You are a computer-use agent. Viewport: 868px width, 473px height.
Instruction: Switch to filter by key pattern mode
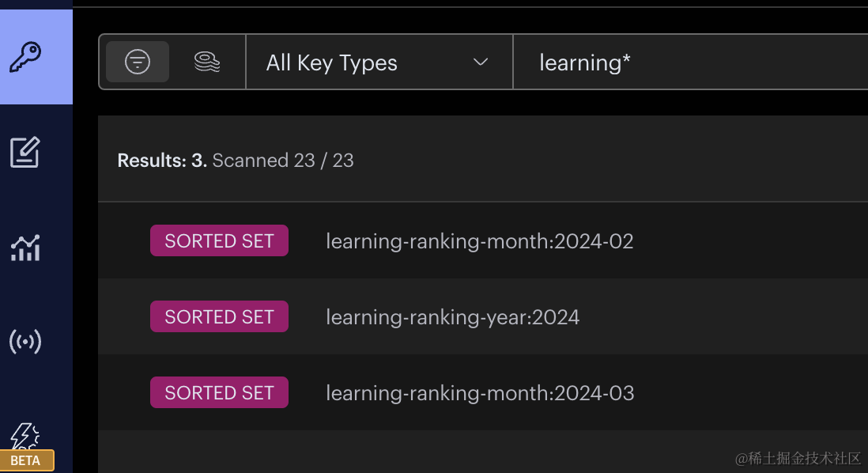click(138, 62)
